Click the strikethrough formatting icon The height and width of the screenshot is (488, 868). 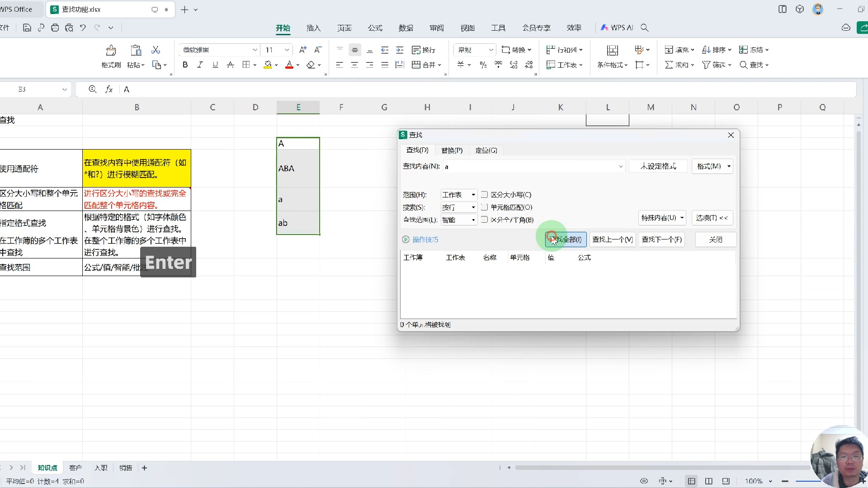230,65
